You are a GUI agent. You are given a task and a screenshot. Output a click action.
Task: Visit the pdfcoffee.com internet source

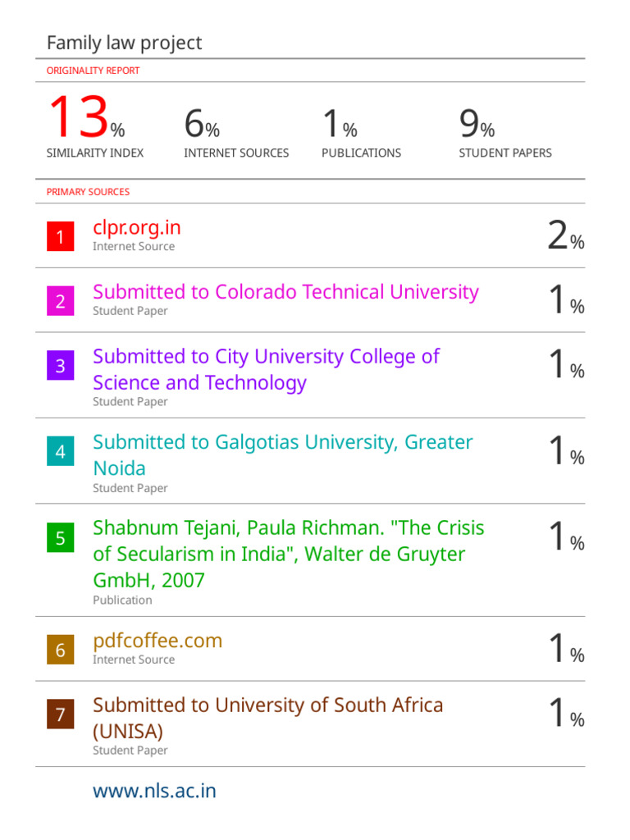point(157,641)
